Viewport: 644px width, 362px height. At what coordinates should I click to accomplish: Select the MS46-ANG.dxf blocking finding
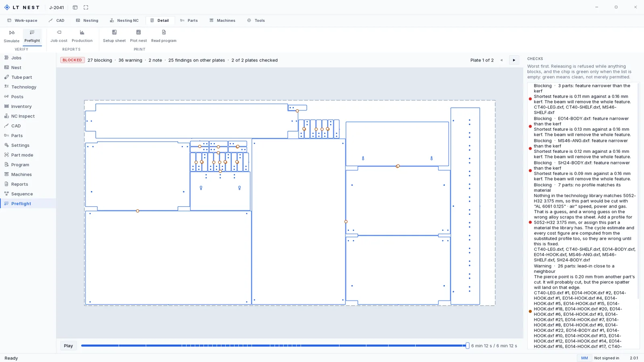pos(582,149)
